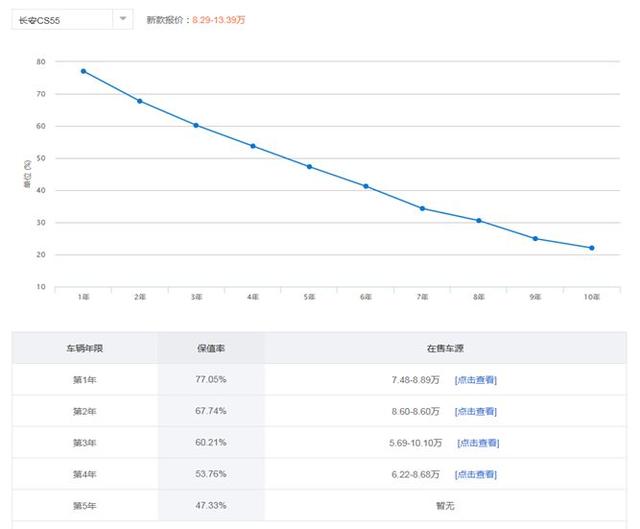Click the 保值率 column header
Screen dimensions: 640x529
pos(211,348)
